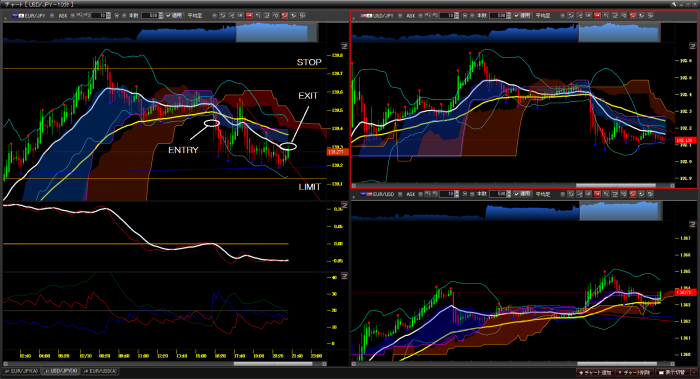Click the red highlighted icon in EUR/JPY toolbar
700x379 pixels.
click(249, 15)
